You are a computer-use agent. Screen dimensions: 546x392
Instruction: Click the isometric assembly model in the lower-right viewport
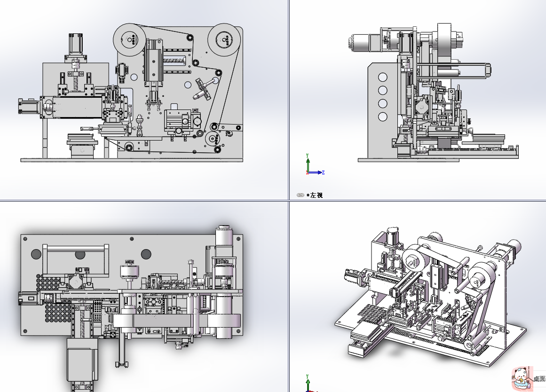(x=431, y=296)
